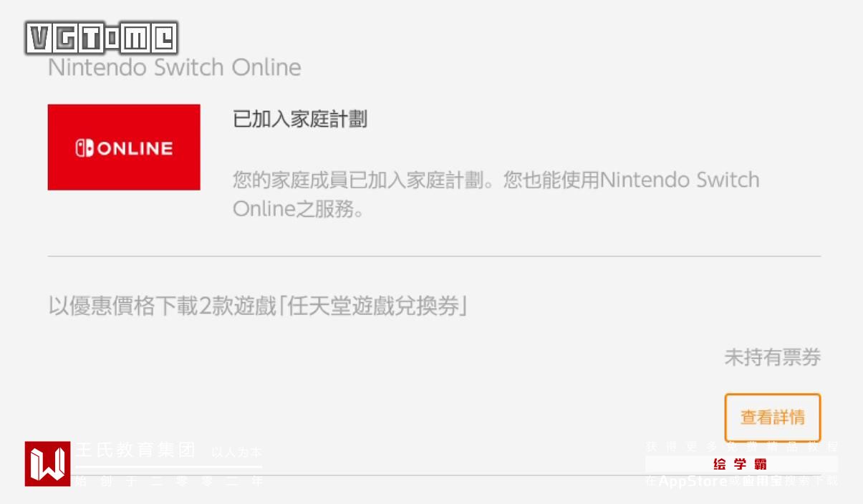The image size is (863, 504).
Task: Click the red W logo of 王氏教育集团
Action: [48, 464]
